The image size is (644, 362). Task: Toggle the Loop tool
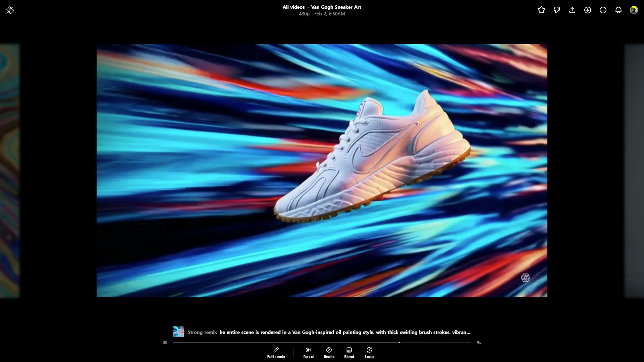point(369,353)
